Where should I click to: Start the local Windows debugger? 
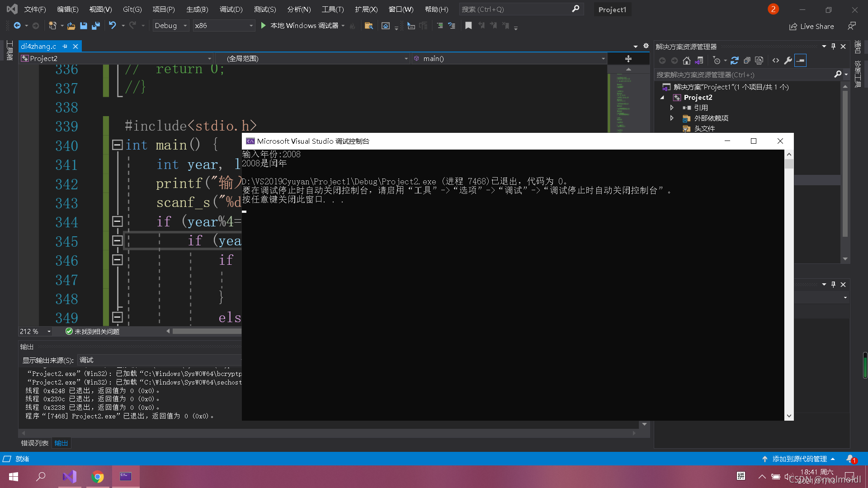pyautogui.click(x=263, y=26)
